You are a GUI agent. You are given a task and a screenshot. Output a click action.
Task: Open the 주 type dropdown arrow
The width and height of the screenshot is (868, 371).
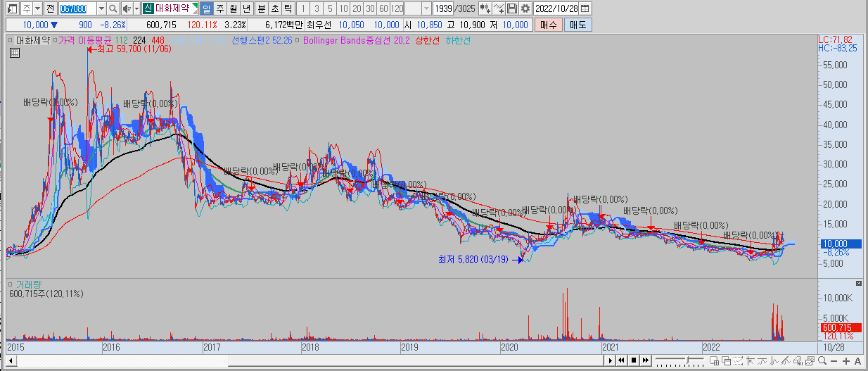pyautogui.click(x=37, y=8)
